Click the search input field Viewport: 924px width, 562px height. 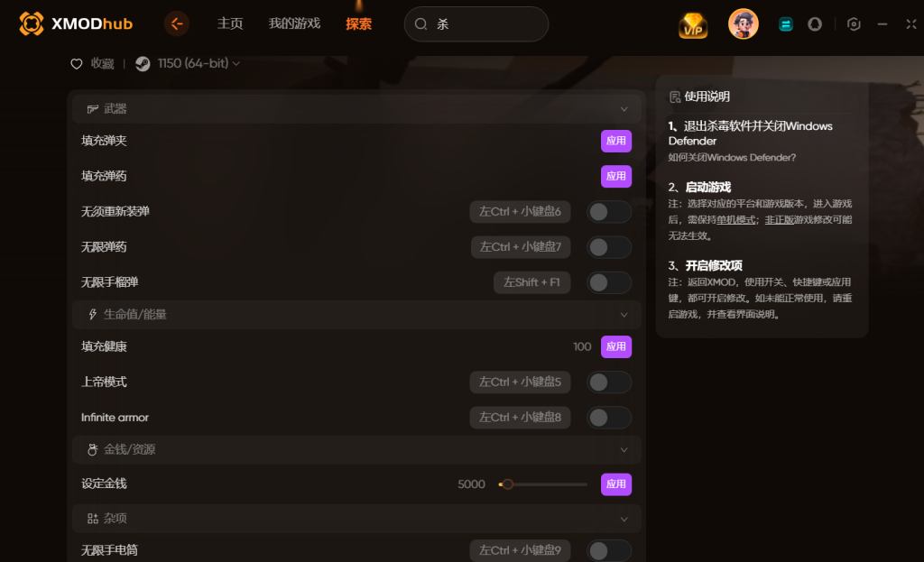476,24
